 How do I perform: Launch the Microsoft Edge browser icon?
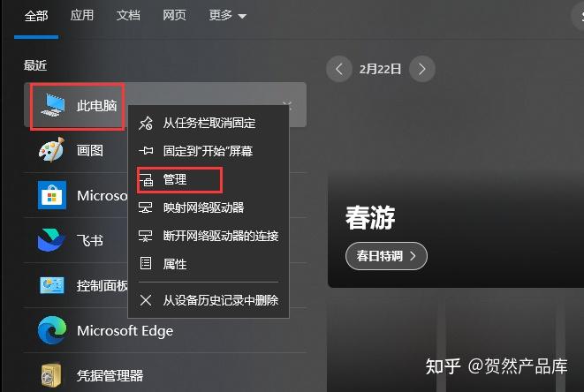click(x=52, y=330)
